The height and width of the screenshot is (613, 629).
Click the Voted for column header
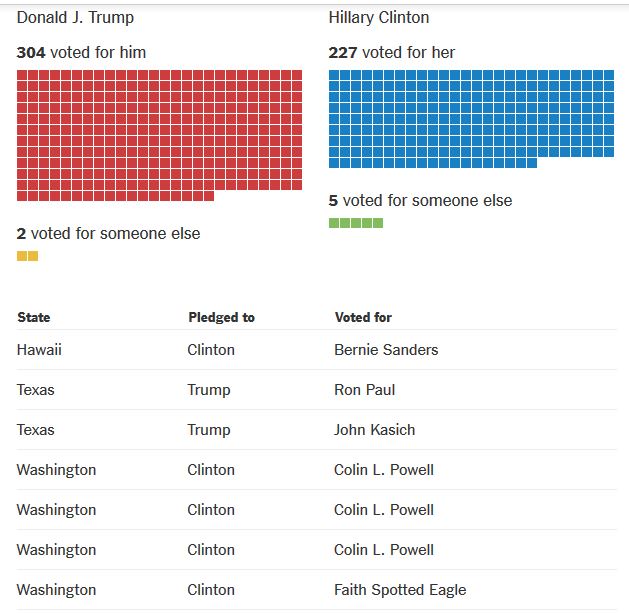coord(363,317)
